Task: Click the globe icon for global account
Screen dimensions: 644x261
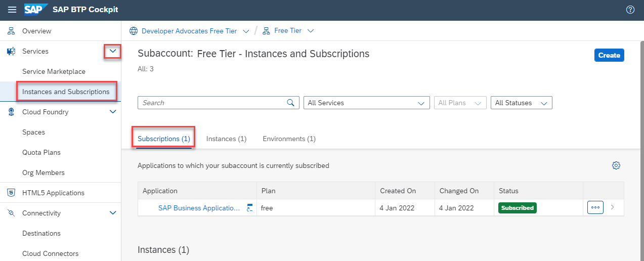Action: [x=134, y=31]
